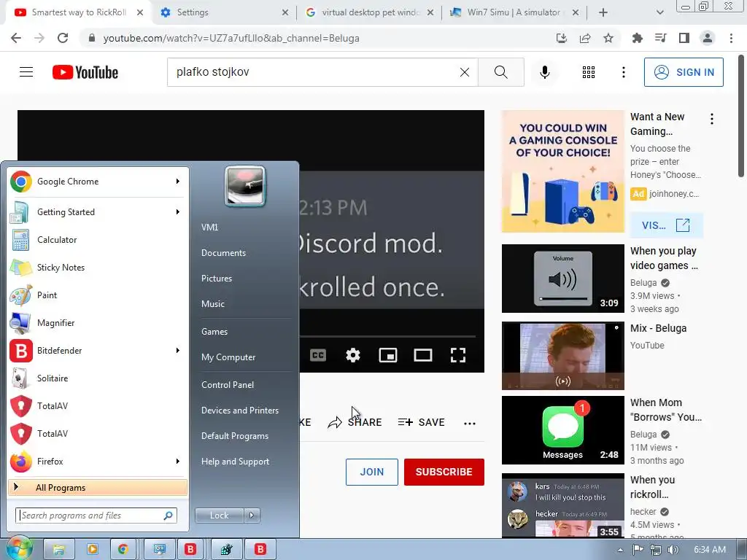Start voice search with the microphone icon
This screenshot has height=560, width=747.
click(544, 72)
